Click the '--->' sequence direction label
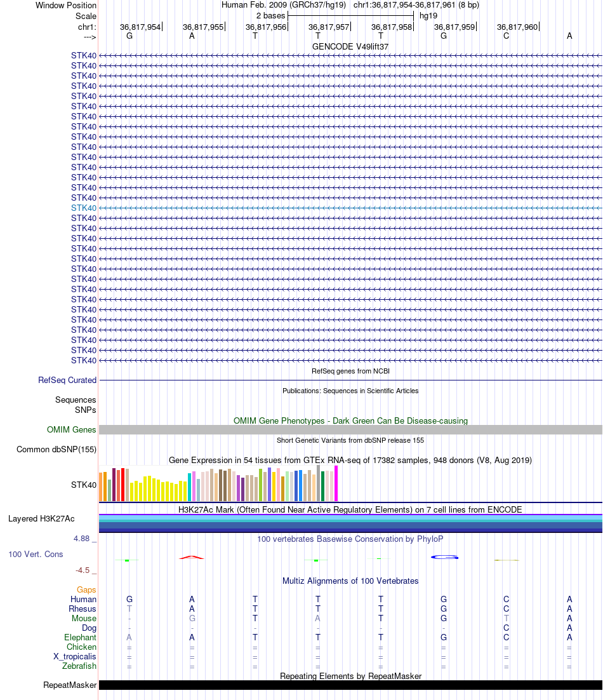Screen dimensions: 603x700 point(90,37)
